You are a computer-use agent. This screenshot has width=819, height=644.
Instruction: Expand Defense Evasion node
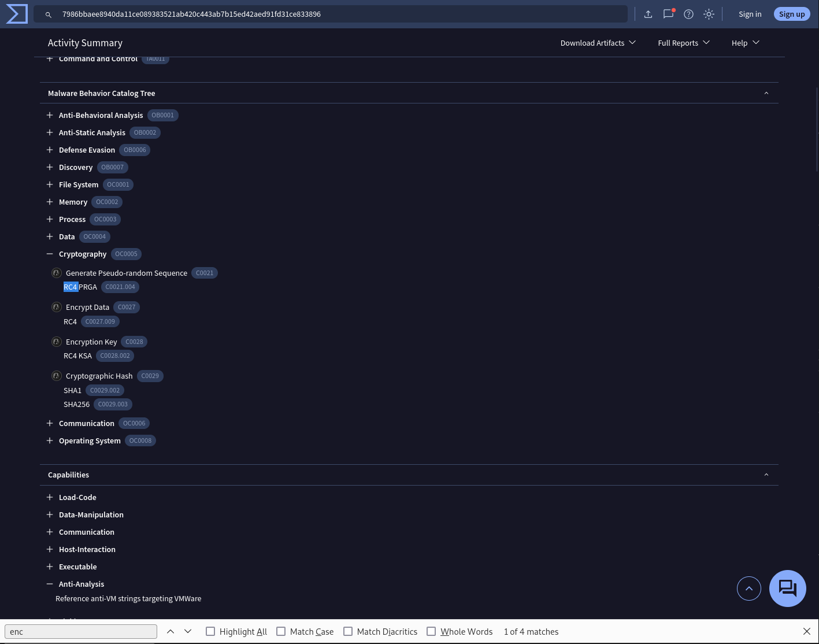pos(50,150)
